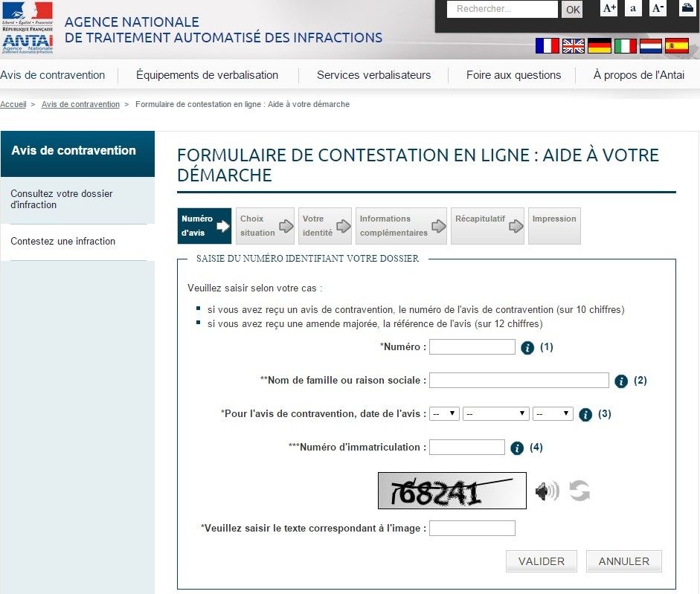Select the German flag language icon
Viewport: 700px width, 594px height.
599,46
